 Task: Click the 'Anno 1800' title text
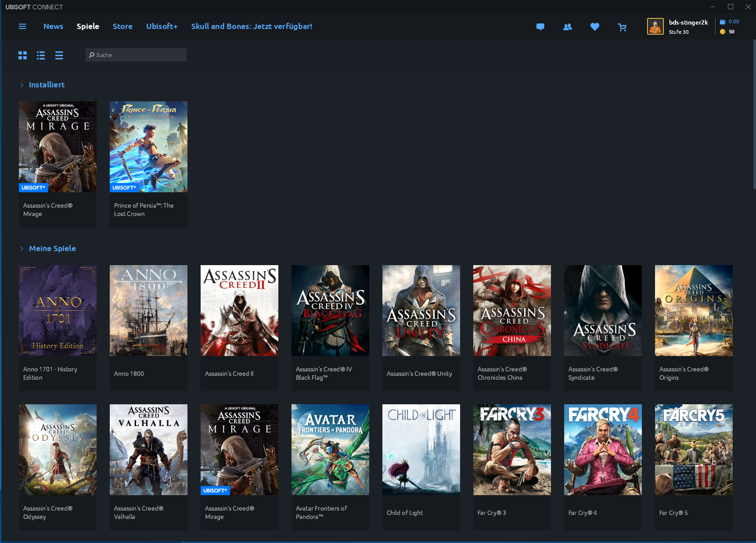129,374
